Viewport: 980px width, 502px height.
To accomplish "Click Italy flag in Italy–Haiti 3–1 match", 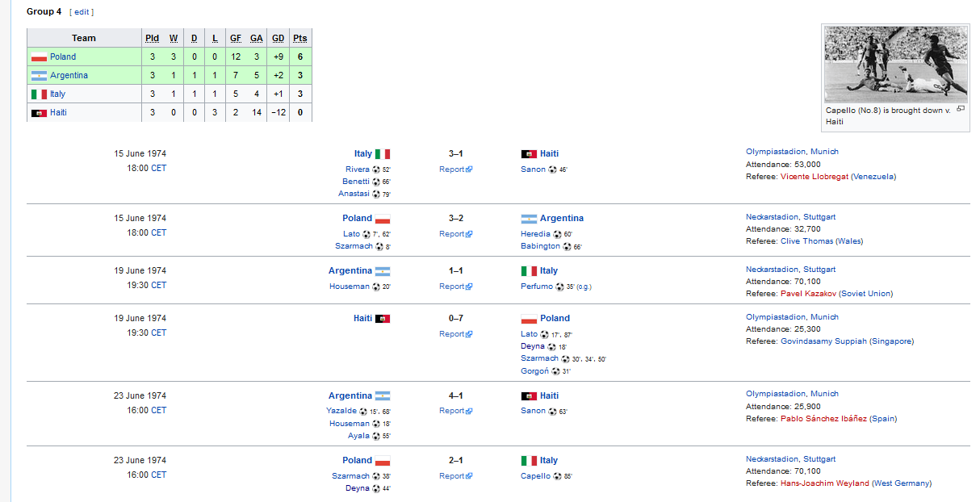I will tap(383, 154).
